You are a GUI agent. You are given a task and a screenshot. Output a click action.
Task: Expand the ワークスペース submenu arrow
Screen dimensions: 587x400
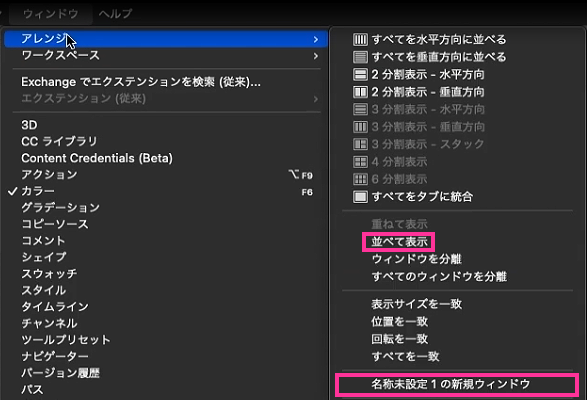(x=316, y=56)
